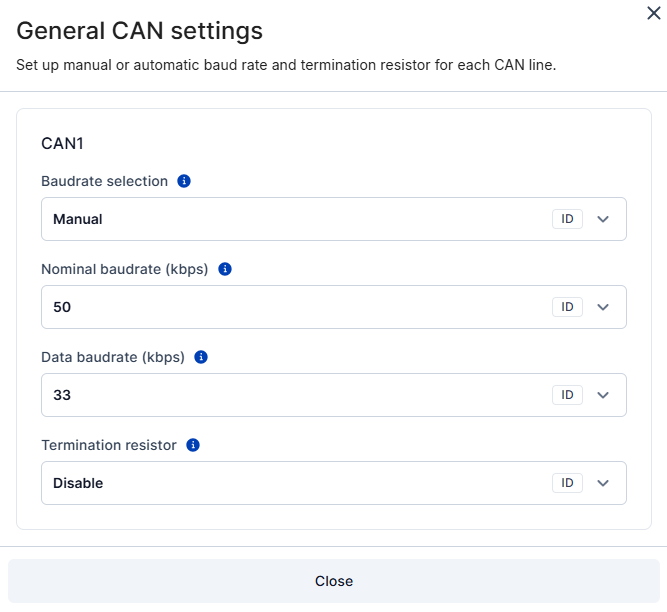
Task: Click the ID badge in Data baudrate field
Action: point(567,395)
